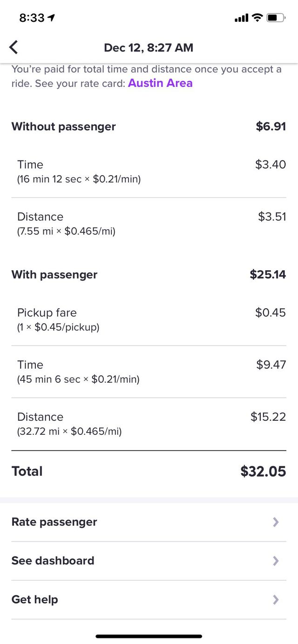Tap the Wi-Fi icon in status bar
298x644 pixels.
(257, 18)
